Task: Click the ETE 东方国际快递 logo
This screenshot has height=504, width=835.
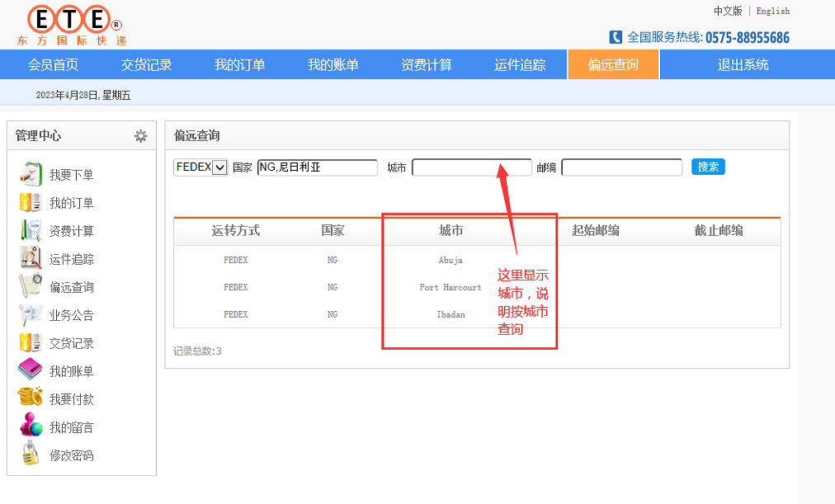Action: tap(72, 25)
